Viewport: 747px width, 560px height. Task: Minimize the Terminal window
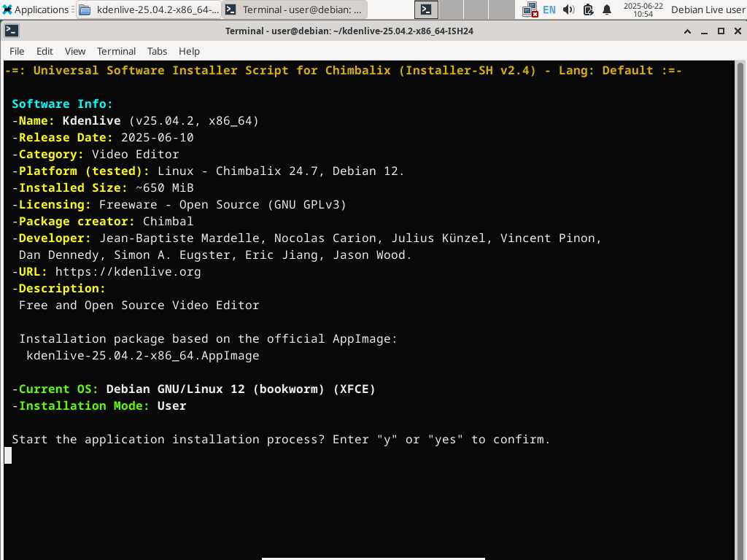click(704, 31)
